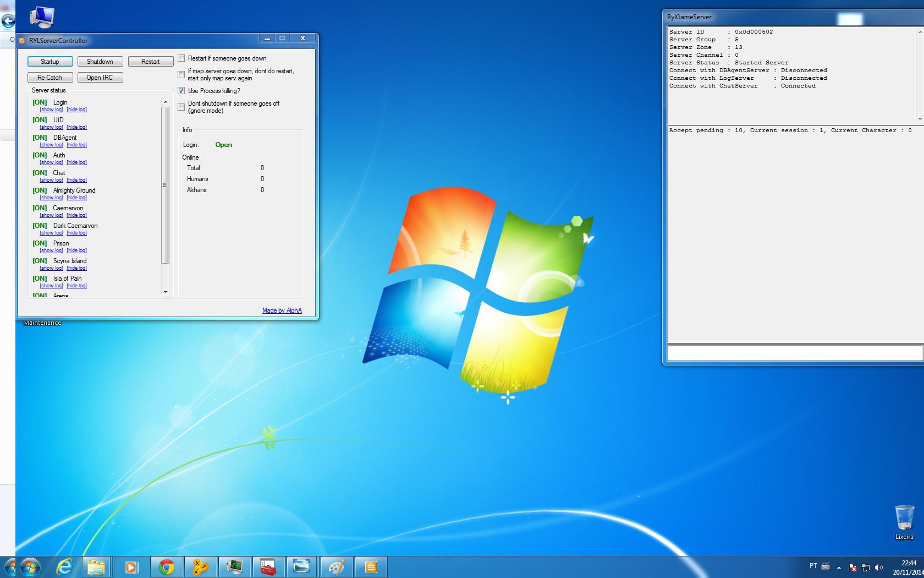
Task: Enable "Dont shutdown if someone goes off" checkbox
Action: click(x=182, y=107)
